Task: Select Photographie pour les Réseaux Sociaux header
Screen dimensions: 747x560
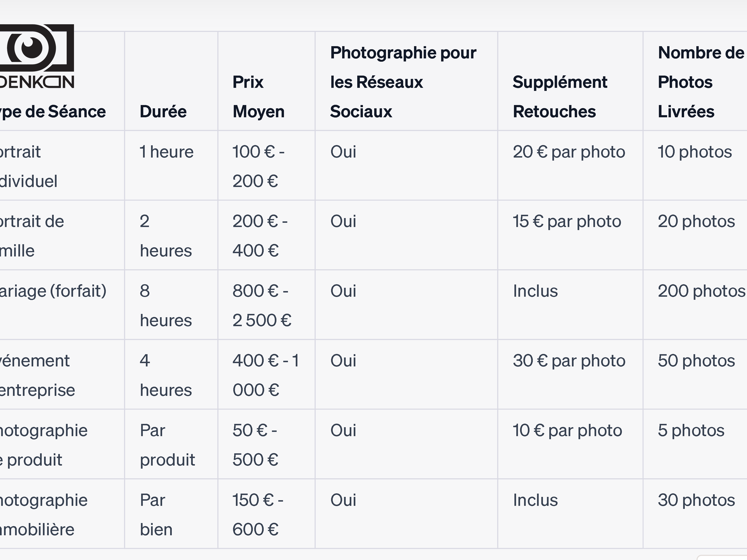Action: coord(403,82)
